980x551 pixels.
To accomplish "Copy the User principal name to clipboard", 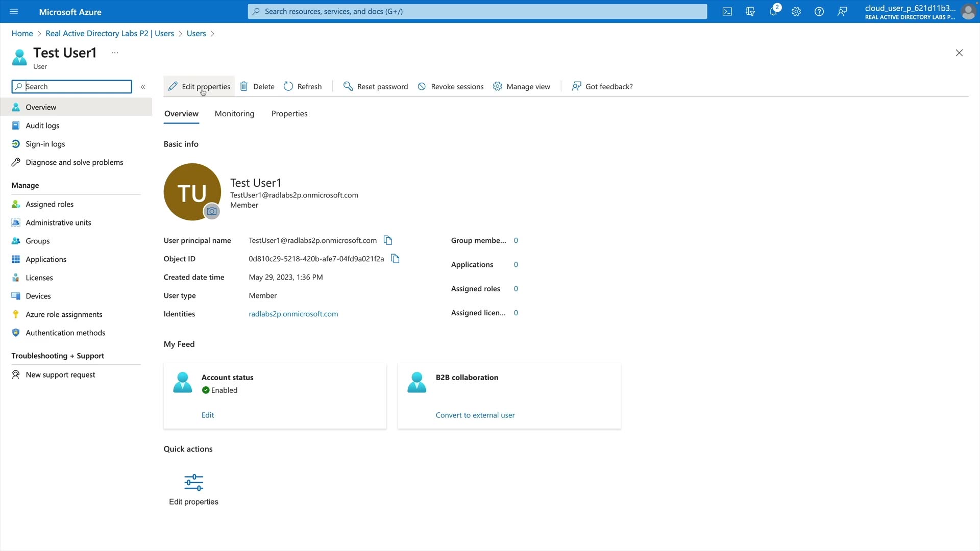I will tap(388, 240).
